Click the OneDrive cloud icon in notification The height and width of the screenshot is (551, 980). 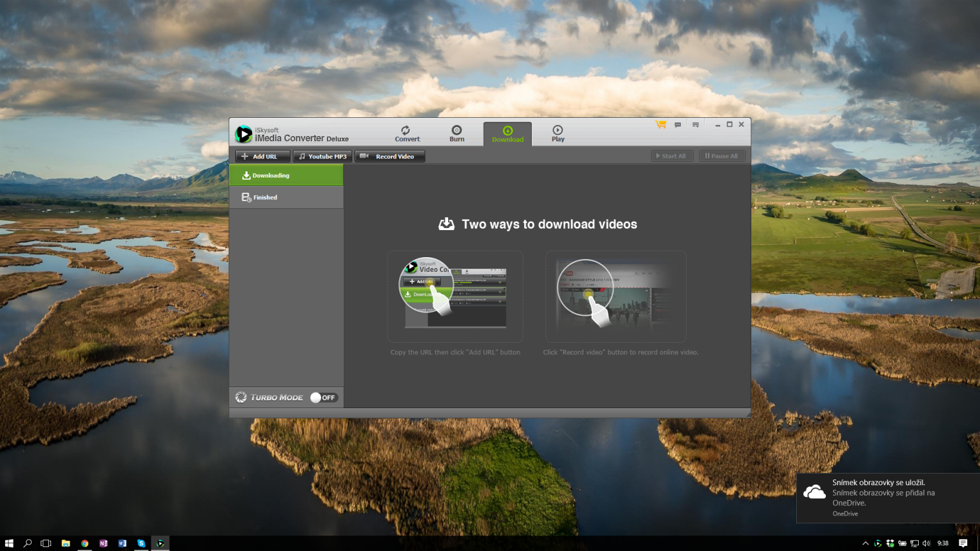(x=814, y=492)
